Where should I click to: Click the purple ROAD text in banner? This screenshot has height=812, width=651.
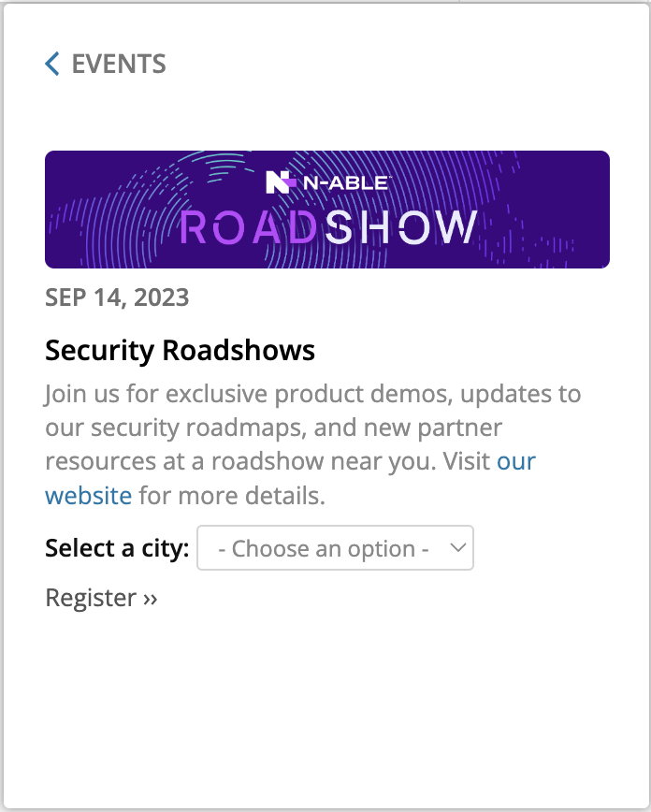(249, 227)
